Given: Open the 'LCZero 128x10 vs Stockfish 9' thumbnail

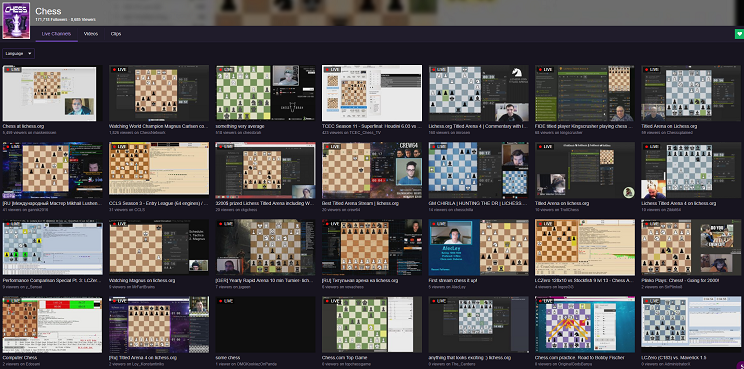Looking at the screenshot, I should (585, 248).
